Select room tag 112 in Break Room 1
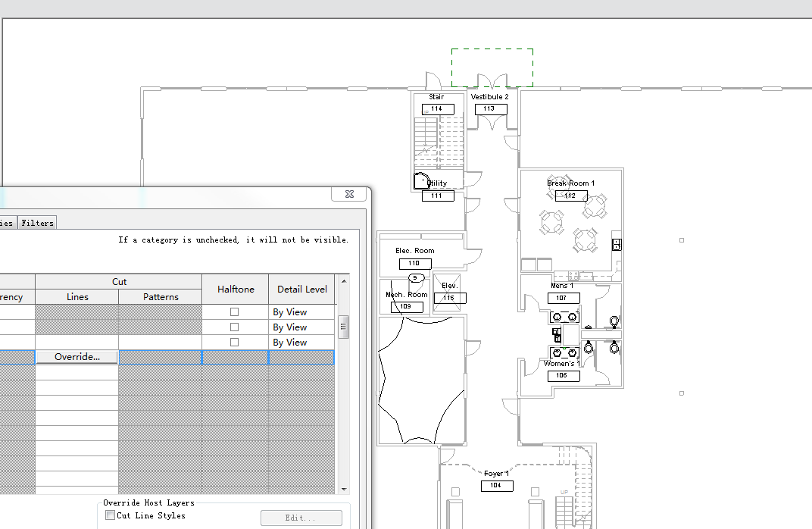Viewport: 812px width, 529px height. (x=571, y=196)
